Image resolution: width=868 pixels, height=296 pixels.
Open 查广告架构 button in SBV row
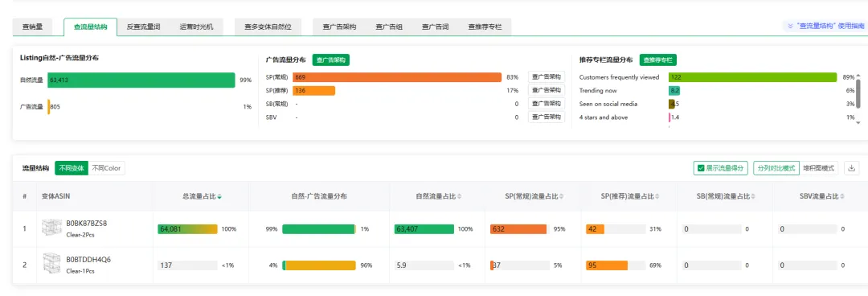click(547, 117)
